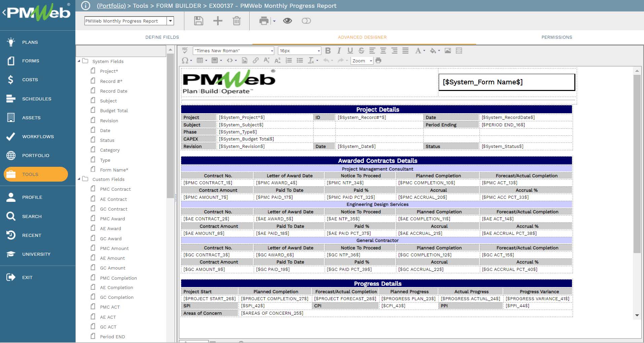The height and width of the screenshot is (343, 644).
Task: Align text right
Action: point(394,51)
